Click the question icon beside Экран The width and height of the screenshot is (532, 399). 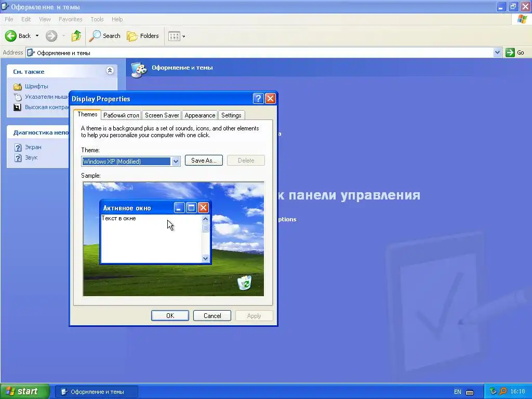point(18,148)
